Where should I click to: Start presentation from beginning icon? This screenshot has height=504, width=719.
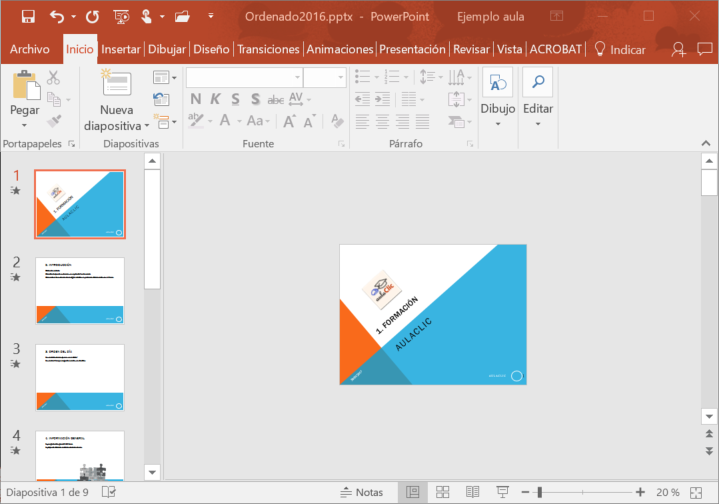click(121, 17)
